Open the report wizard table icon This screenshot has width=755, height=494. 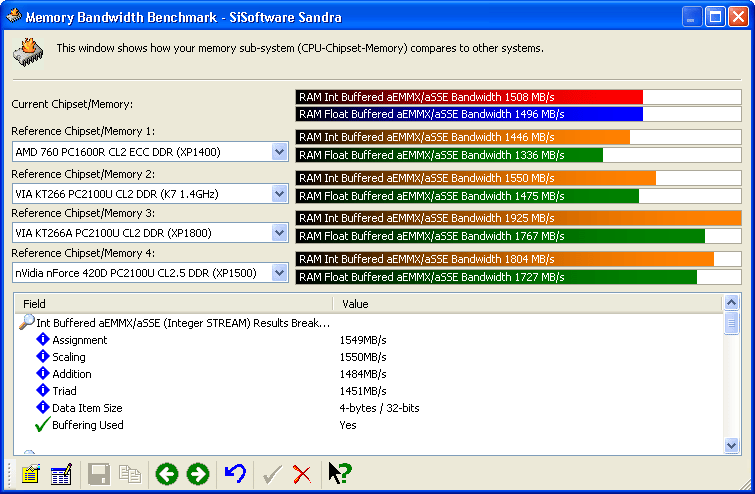pos(61,474)
